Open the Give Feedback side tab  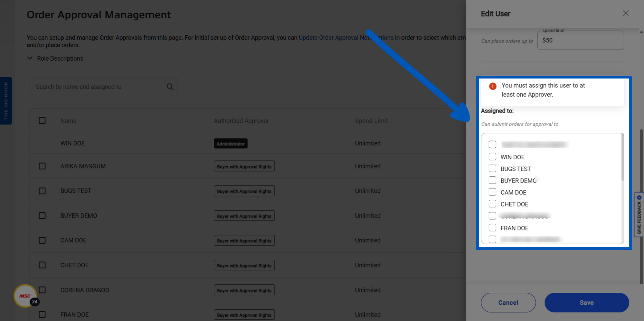639,215
